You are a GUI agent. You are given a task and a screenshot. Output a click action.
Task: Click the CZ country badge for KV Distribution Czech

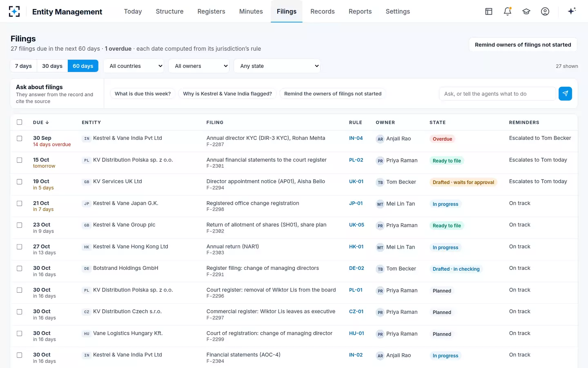click(87, 312)
